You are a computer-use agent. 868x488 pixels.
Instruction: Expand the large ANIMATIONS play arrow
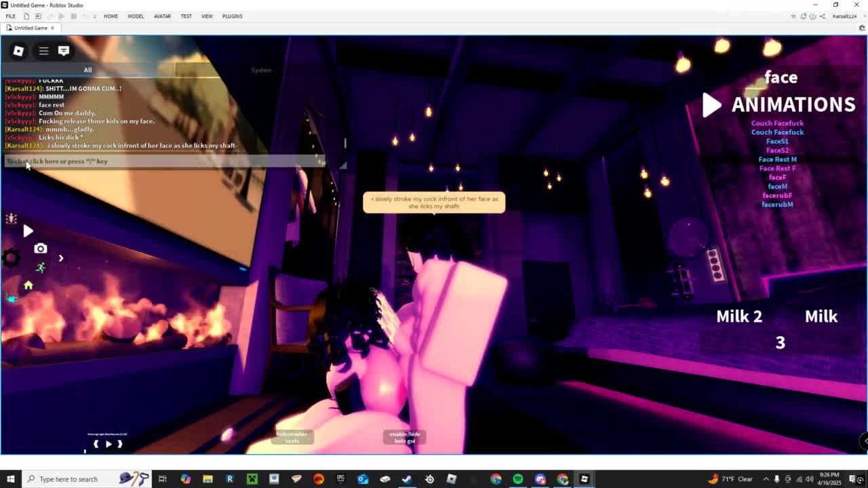711,104
